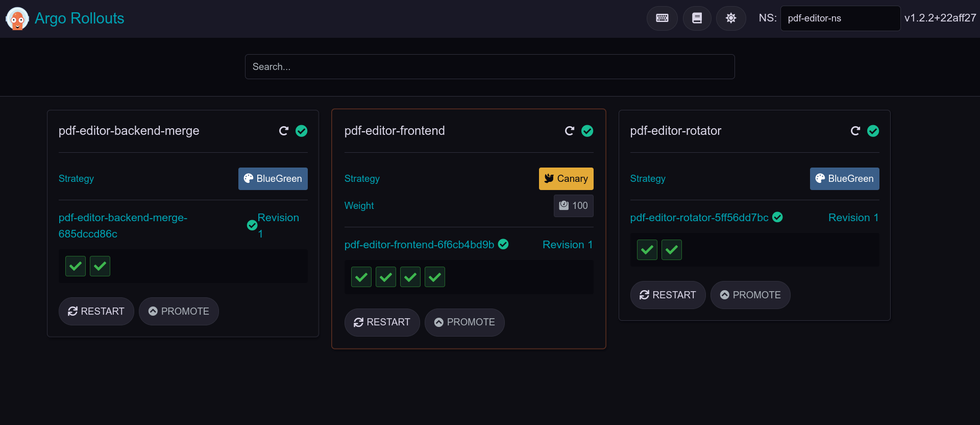Click Revision 1 label on frontend card
The image size is (980, 425).
coord(568,245)
